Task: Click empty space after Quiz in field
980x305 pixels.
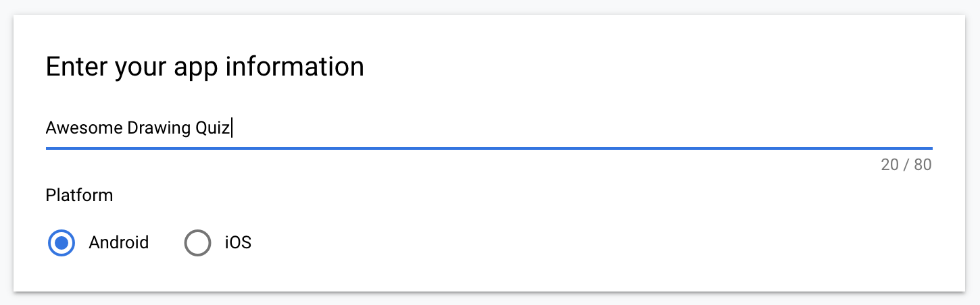Action: [x=541, y=128]
